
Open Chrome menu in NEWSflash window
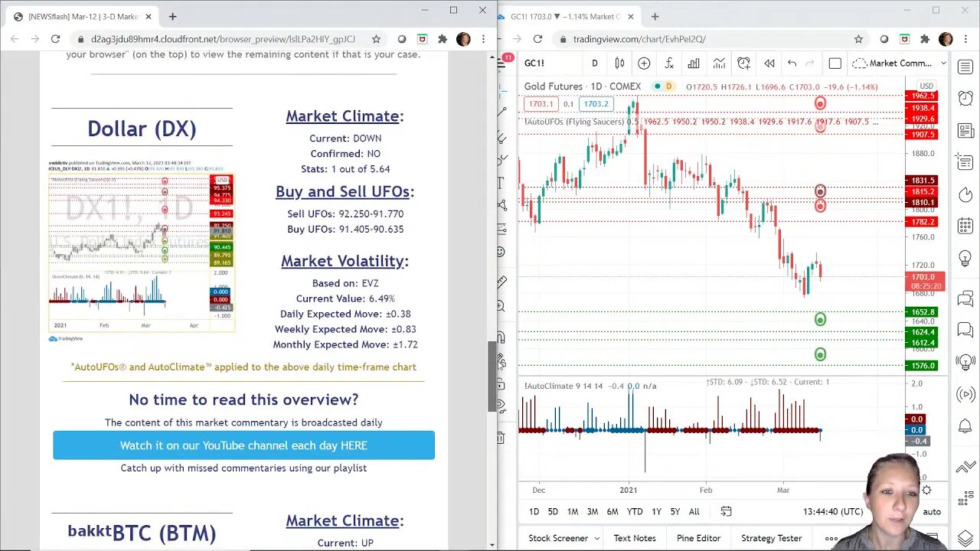[483, 39]
